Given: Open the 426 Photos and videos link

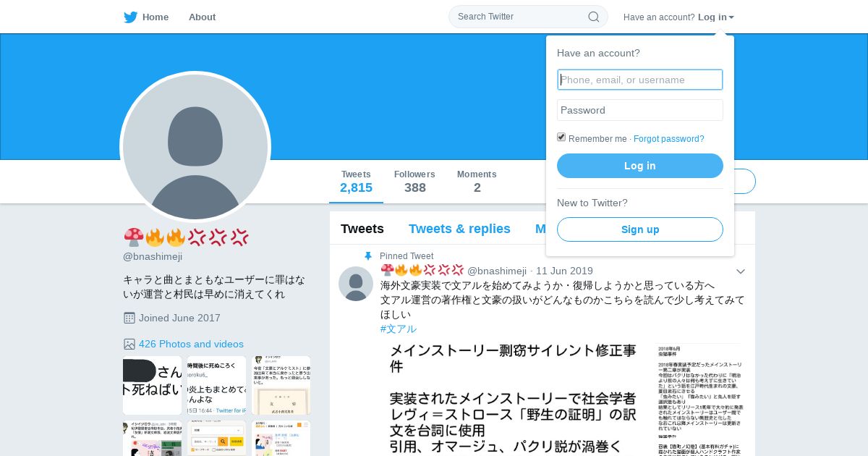Looking at the screenshot, I should [x=191, y=344].
